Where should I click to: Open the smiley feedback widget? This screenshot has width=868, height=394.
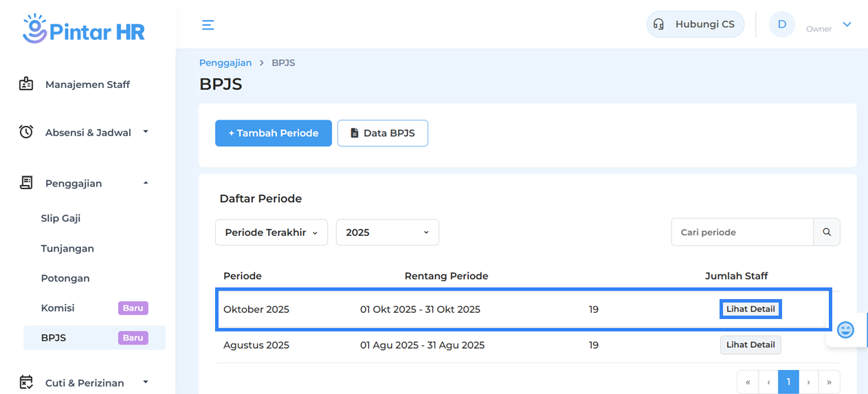point(845,330)
